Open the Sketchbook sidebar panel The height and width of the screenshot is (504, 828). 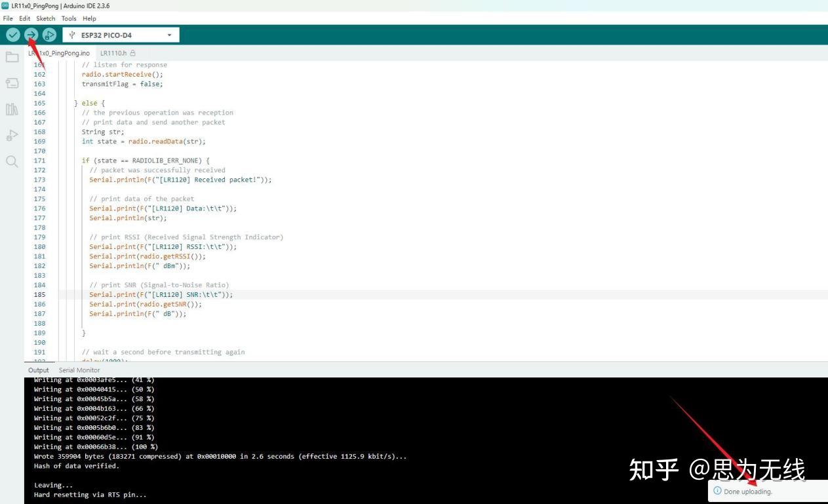click(12, 57)
